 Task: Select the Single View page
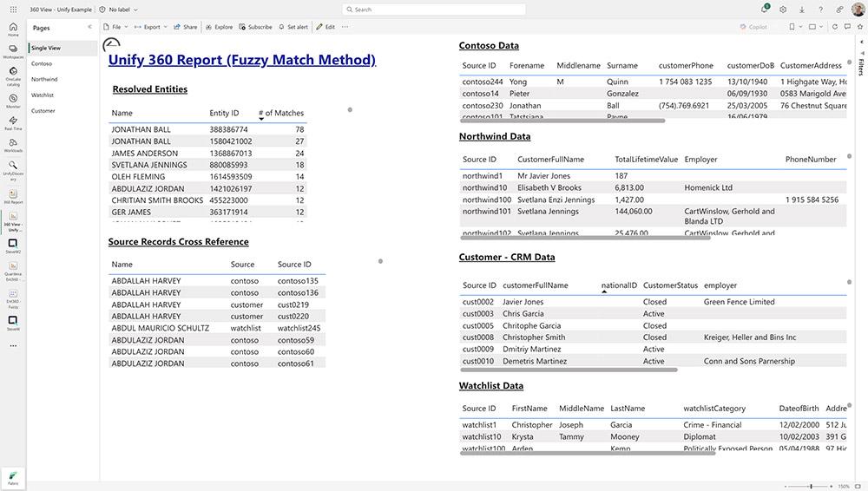(x=62, y=49)
